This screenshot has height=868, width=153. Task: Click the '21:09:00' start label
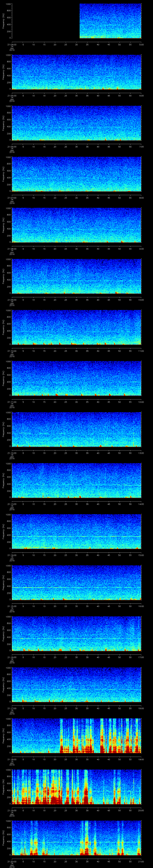click(12, 300)
